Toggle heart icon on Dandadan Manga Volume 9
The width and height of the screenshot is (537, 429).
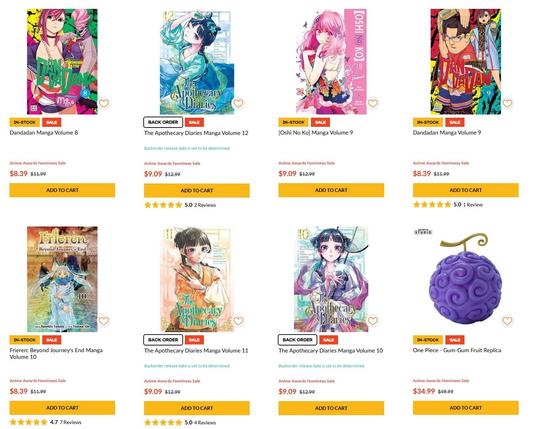pos(507,103)
